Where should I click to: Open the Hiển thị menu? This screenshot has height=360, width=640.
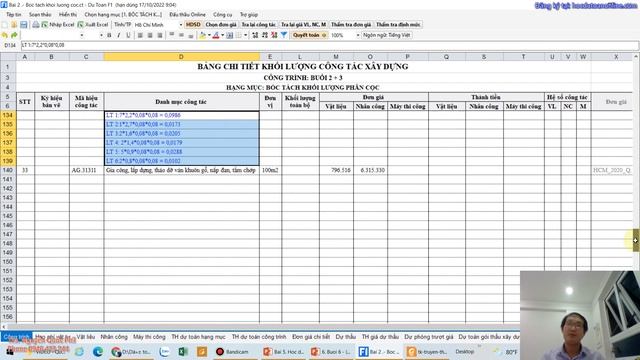click(68, 15)
